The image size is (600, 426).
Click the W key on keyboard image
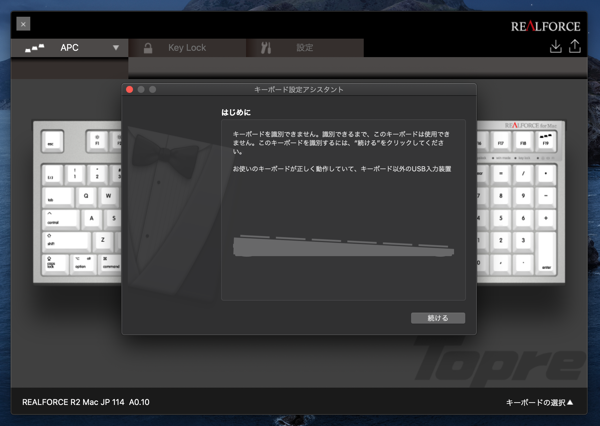[x=109, y=196]
